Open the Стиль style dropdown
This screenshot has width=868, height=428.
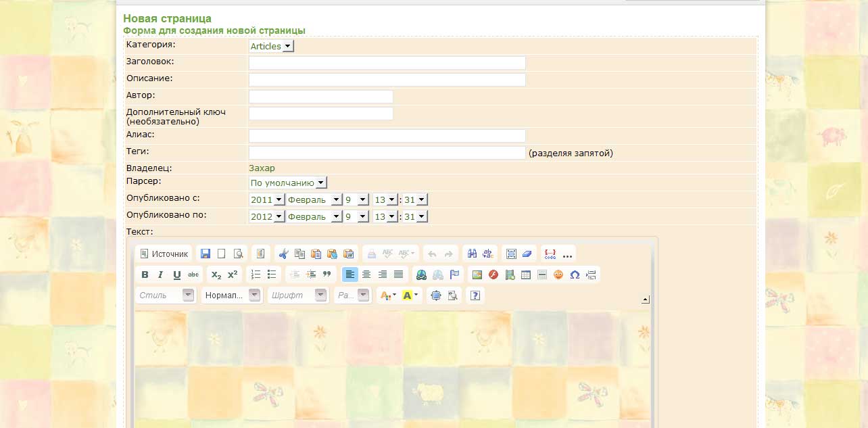coord(165,295)
